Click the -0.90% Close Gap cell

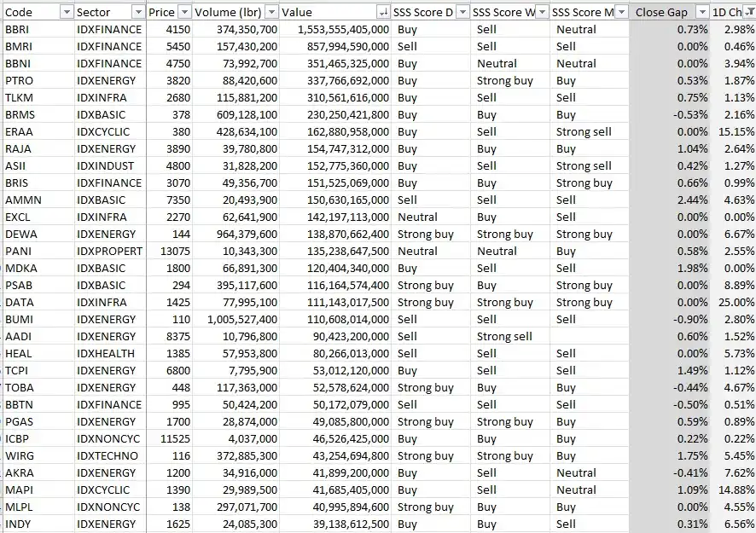point(669,320)
